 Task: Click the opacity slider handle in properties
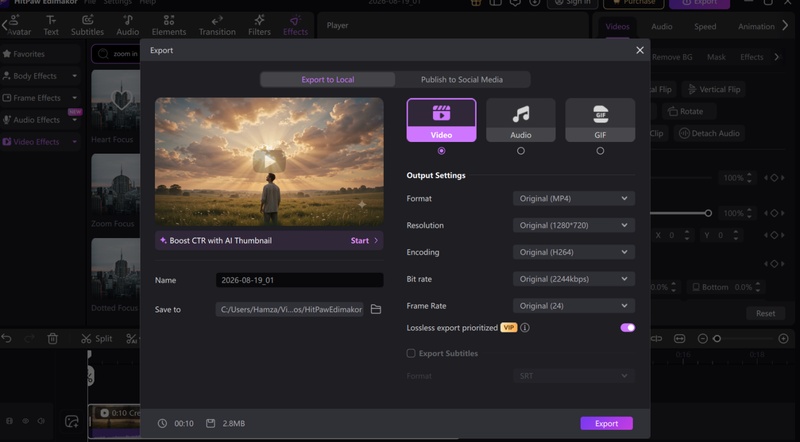click(x=708, y=213)
